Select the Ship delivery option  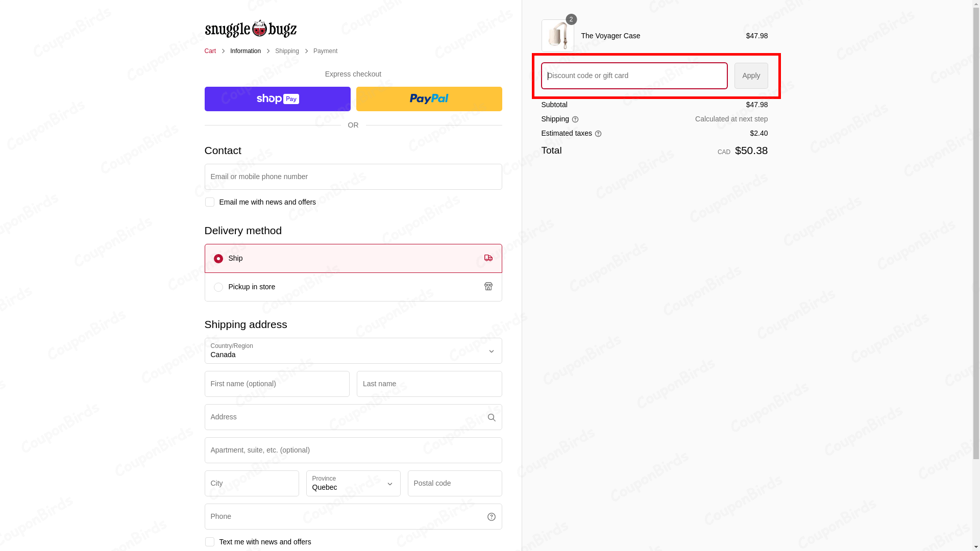[218, 259]
